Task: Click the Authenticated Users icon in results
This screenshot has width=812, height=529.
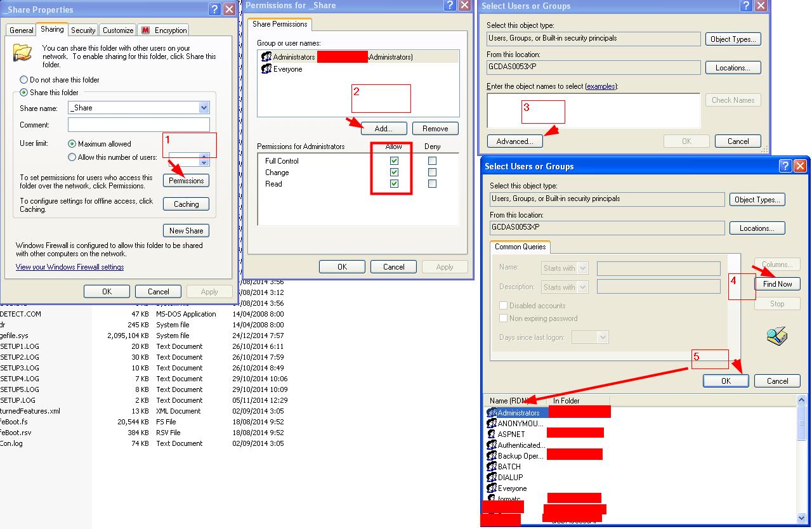Action: pyautogui.click(x=492, y=445)
